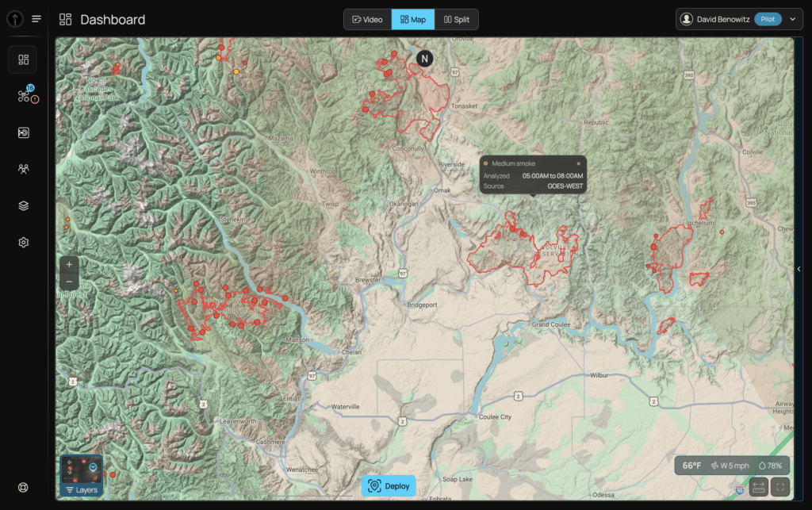Click the 78% humidity reading
The image size is (812, 510).
(770, 466)
